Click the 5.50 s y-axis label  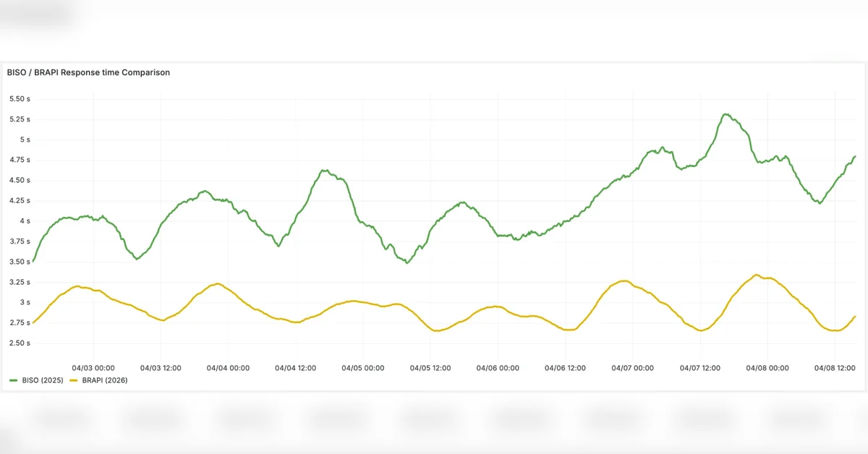(x=20, y=98)
